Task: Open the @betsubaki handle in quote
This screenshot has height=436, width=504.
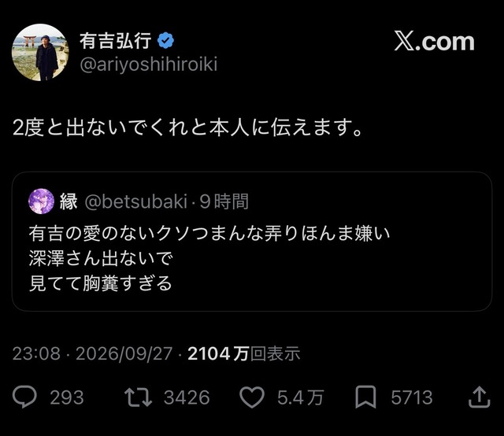Action: [x=136, y=201]
